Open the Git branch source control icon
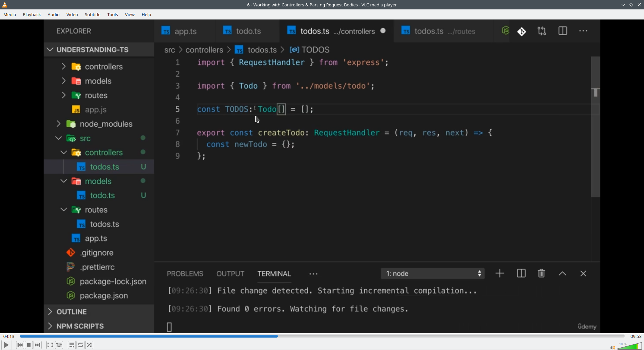The width and height of the screenshot is (644, 350). pos(522,31)
